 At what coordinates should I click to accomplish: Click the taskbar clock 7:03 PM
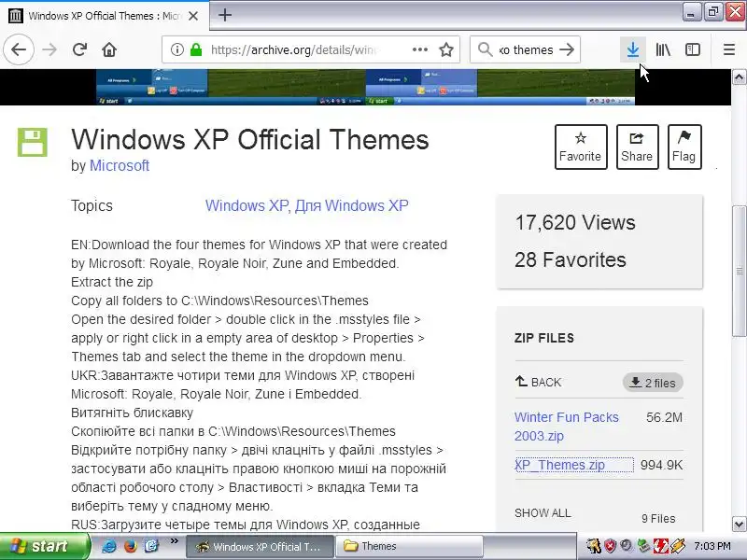point(712,546)
